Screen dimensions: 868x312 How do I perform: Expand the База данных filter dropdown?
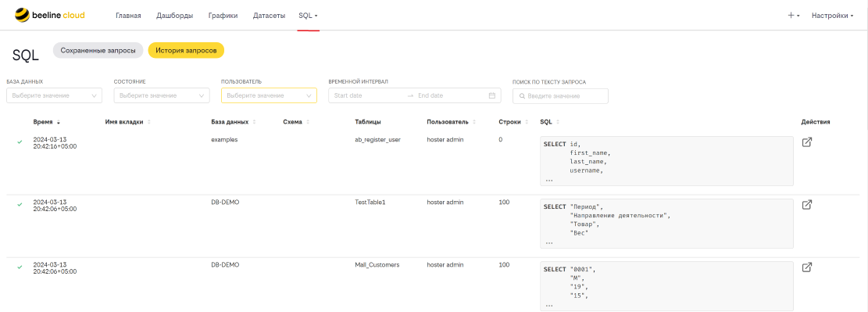point(54,95)
